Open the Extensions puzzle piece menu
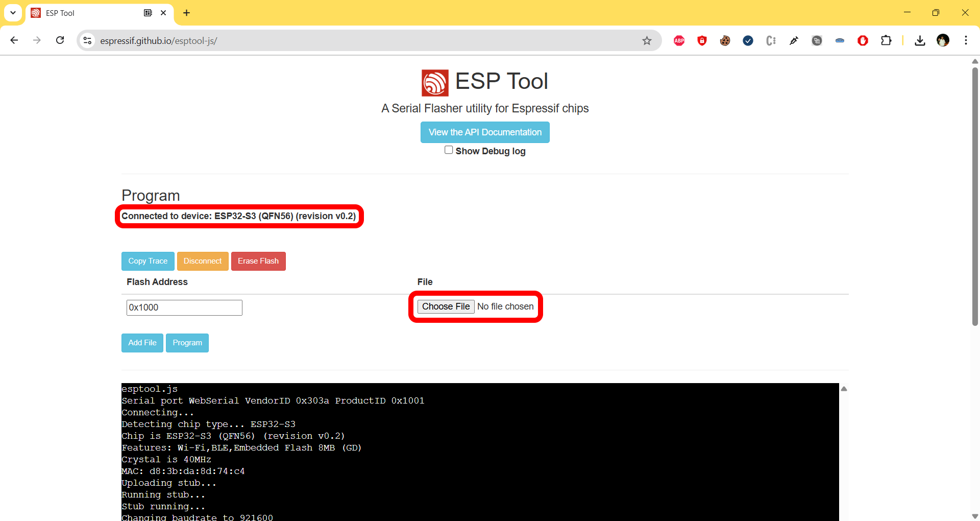Viewport: 980px width, 521px height. (886, 41)
